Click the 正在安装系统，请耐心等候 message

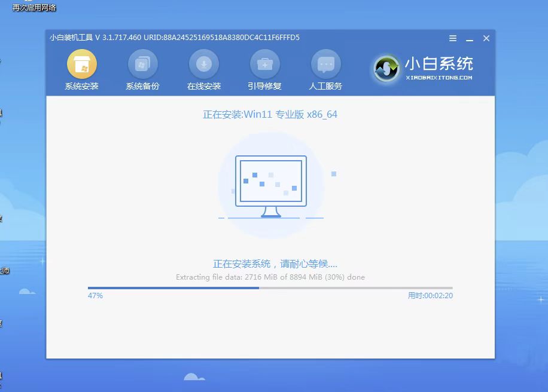coord(275,264)
